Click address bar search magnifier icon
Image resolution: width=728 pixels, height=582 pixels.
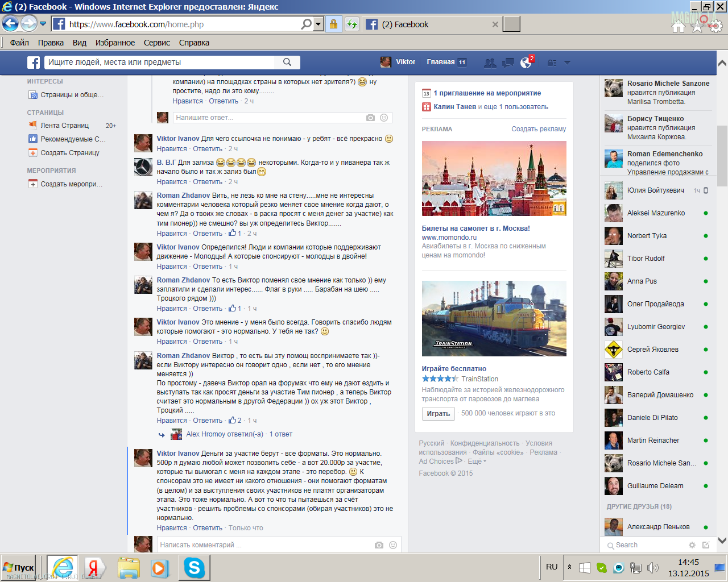point(306,24)
